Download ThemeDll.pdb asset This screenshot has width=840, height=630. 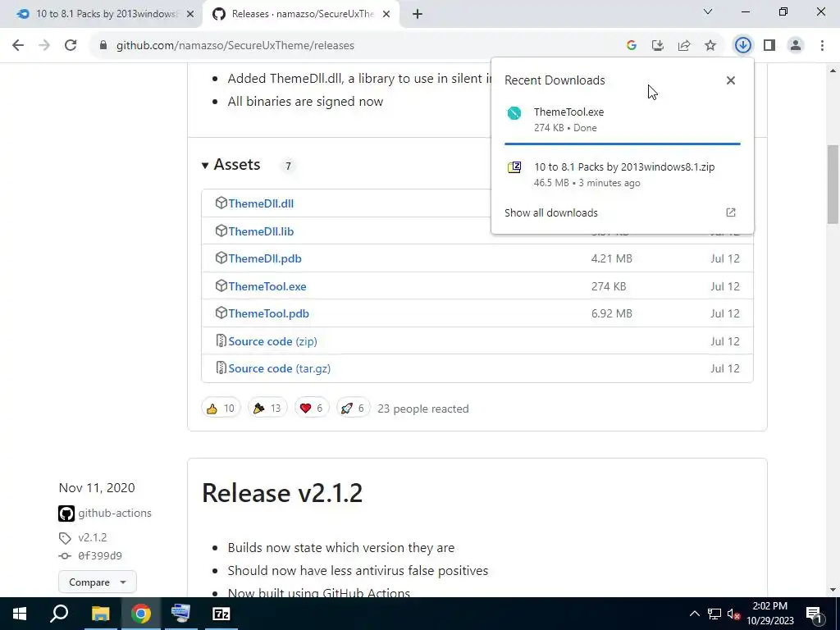tap(265, 258)
